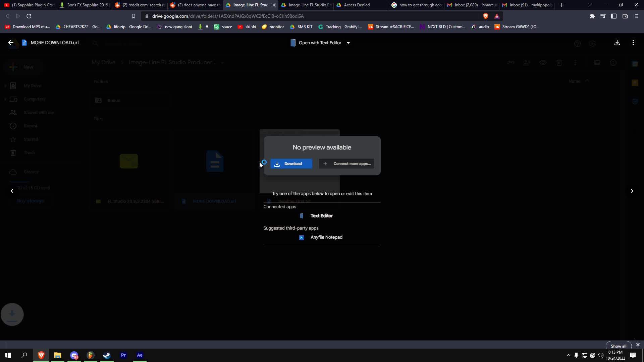The image size is (644, 362).
Task: Share file using the add-person icon
Action: (527, 62)
